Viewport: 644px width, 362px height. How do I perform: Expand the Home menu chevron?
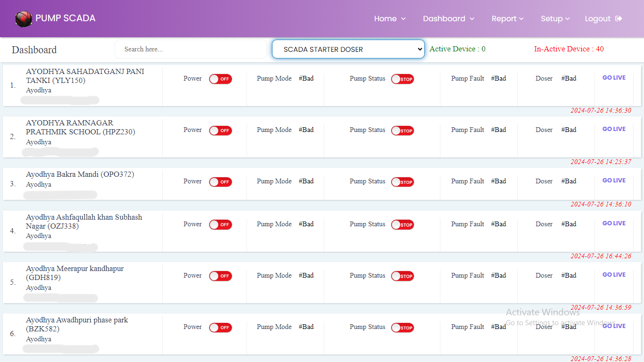click(403, 19)
